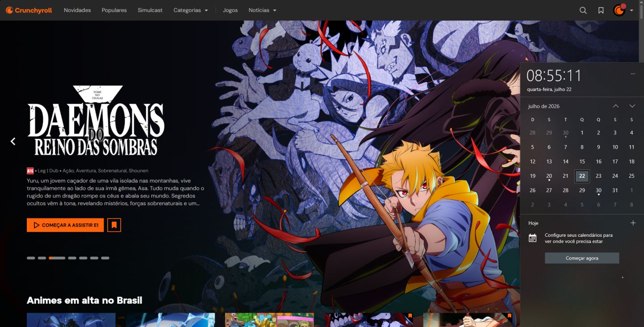Select day 15 in the calendar
Screen dimensions: 644x327
(x=582, y=162)
